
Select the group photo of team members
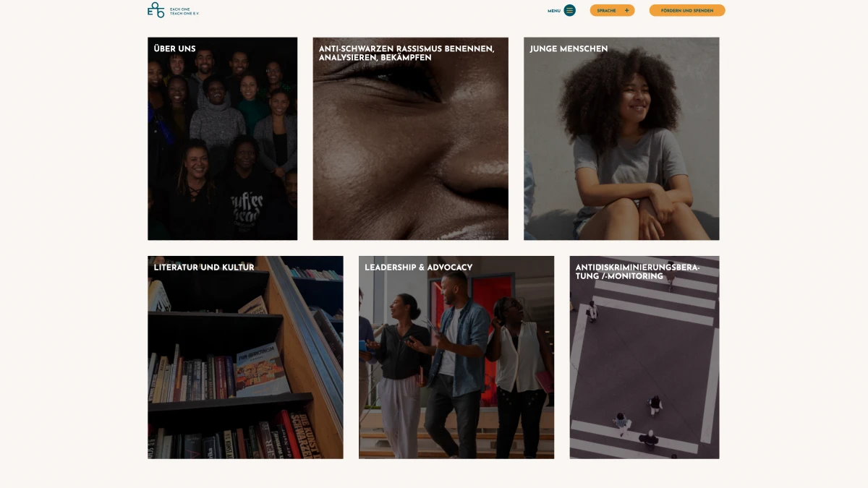point(223,139)
